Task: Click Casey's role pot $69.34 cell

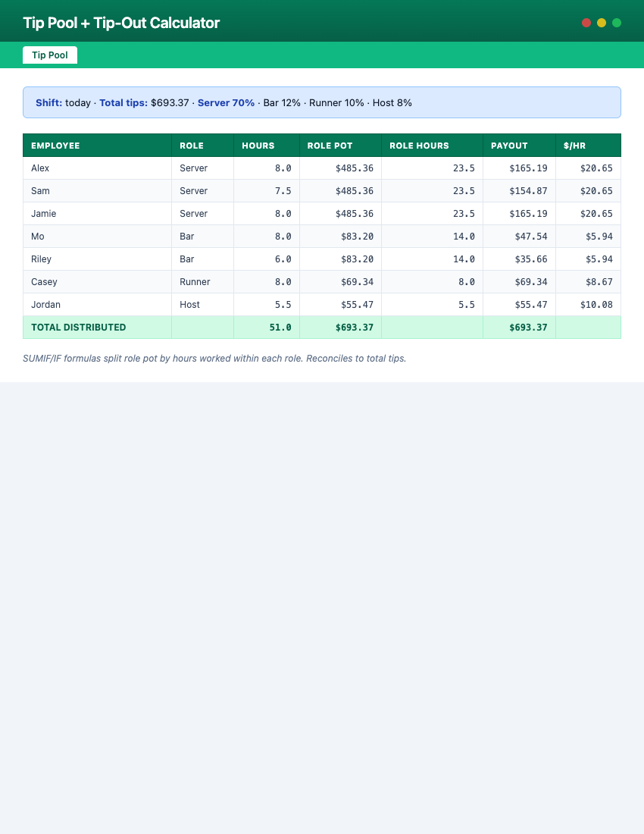Action: [x=341, y=282]
